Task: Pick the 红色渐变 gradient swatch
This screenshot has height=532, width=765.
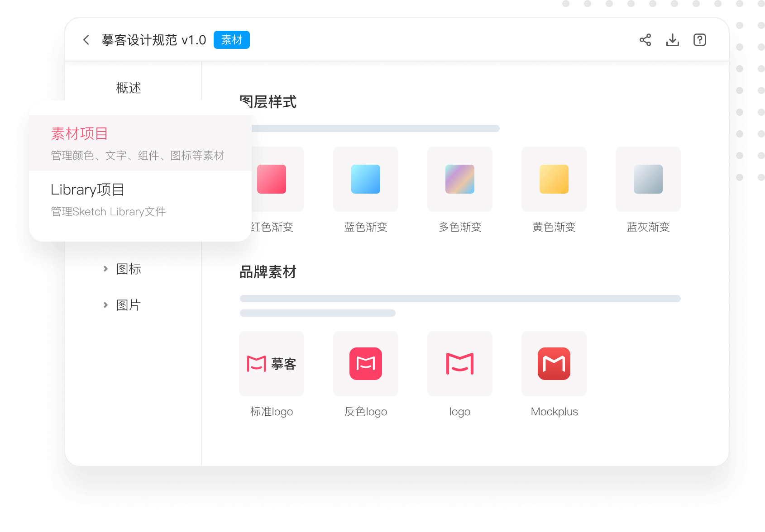Action: (x=273, y=179)
